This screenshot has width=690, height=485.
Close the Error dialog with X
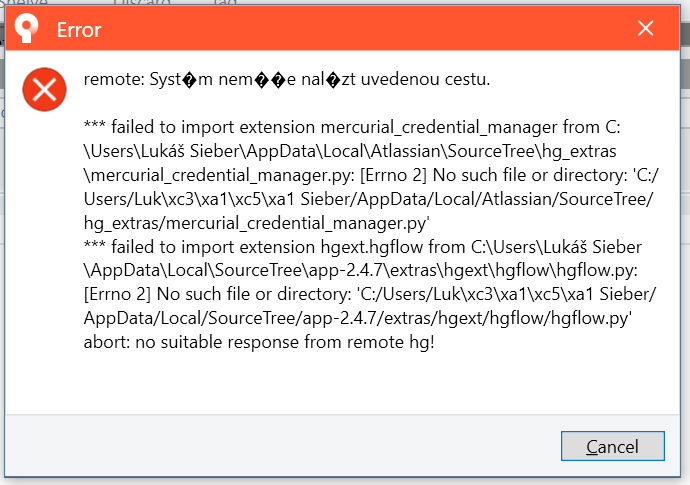pyautogui.click(x=646, y=29)
